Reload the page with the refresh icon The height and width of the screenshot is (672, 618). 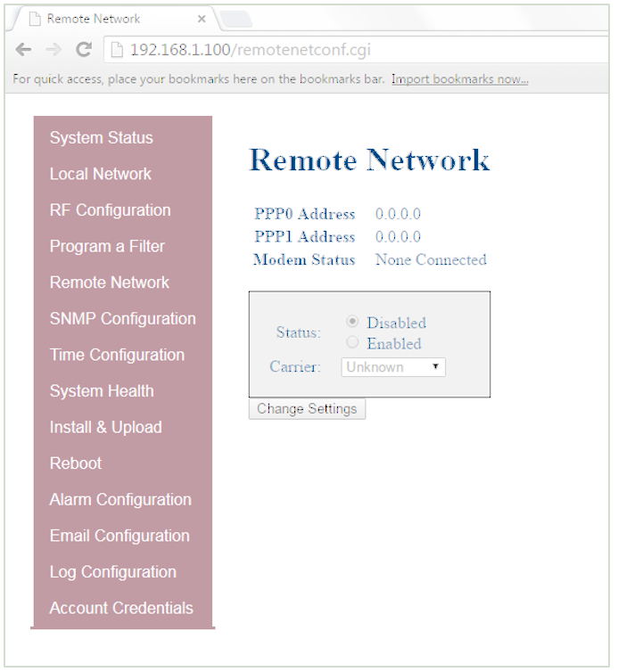click(84, 50)
